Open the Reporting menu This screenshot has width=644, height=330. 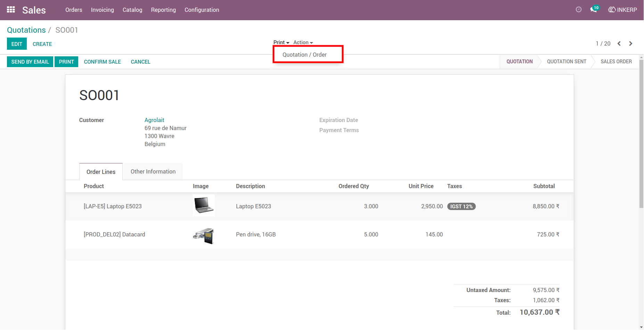click(163, 10)
